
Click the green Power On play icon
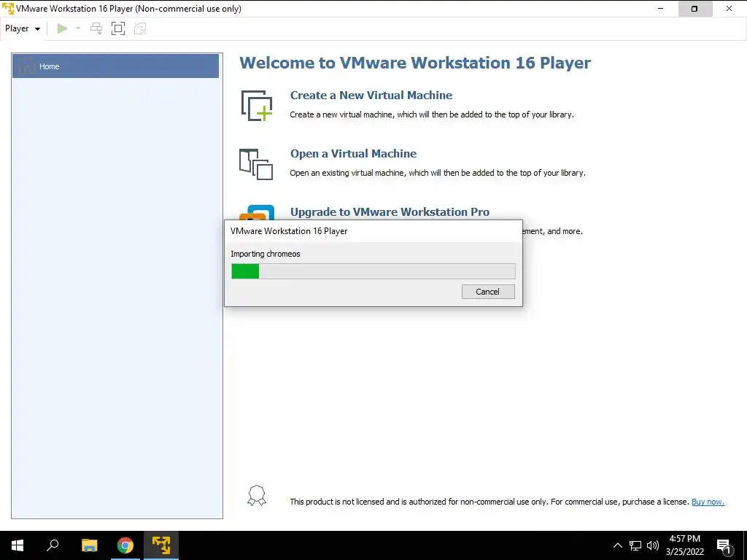(x=62, y=28)
